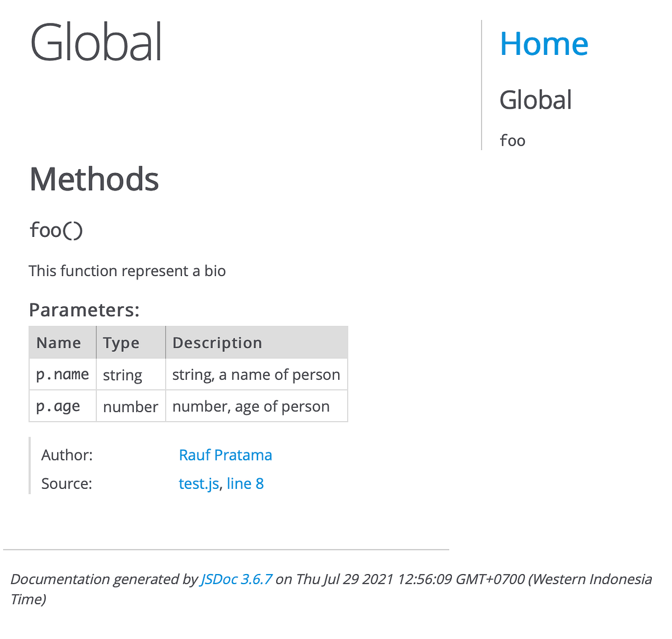Click the Type column header

click(x=131, y=343)
